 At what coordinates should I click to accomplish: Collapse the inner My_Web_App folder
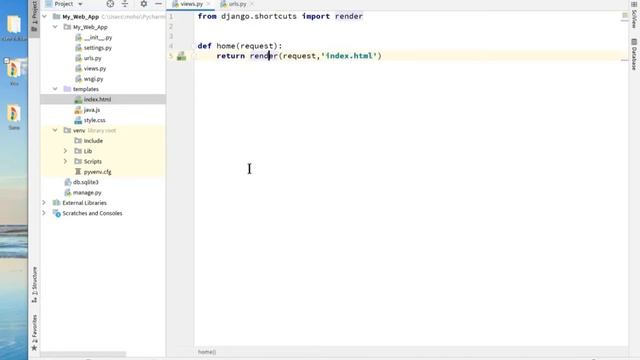[x=55, y=27]
